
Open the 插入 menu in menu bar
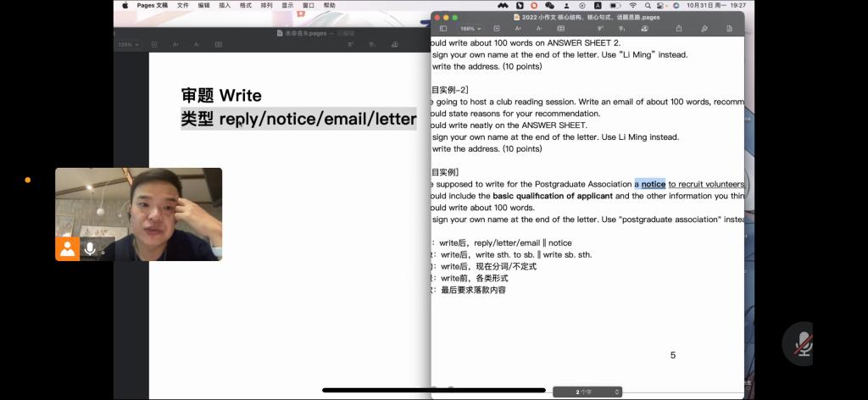coord(225,5)
